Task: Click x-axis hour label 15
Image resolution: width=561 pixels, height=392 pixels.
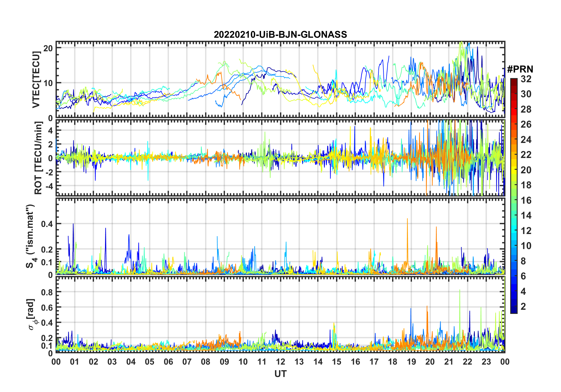Action: tap(337, 362)
